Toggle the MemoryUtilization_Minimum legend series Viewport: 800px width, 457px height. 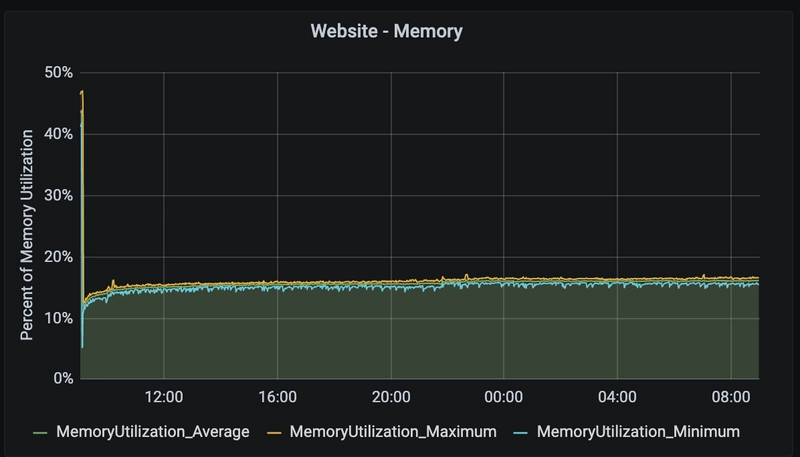638,432
